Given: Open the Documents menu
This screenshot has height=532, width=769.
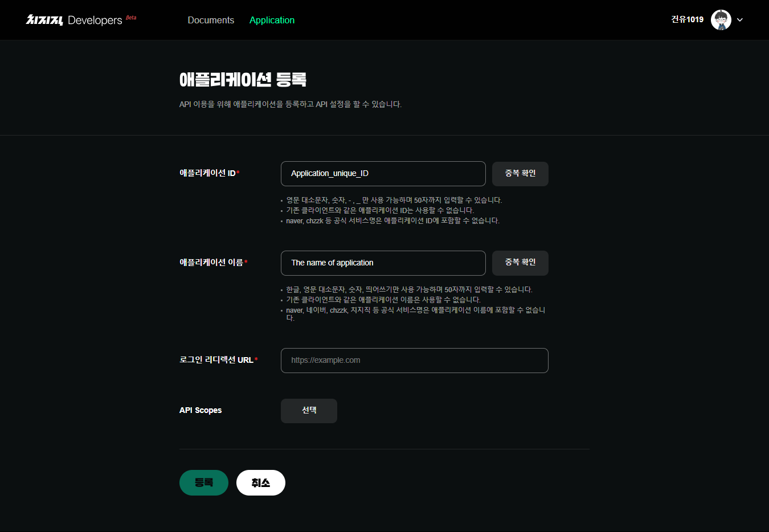Looking at the screenshot, I should [211, 20].
